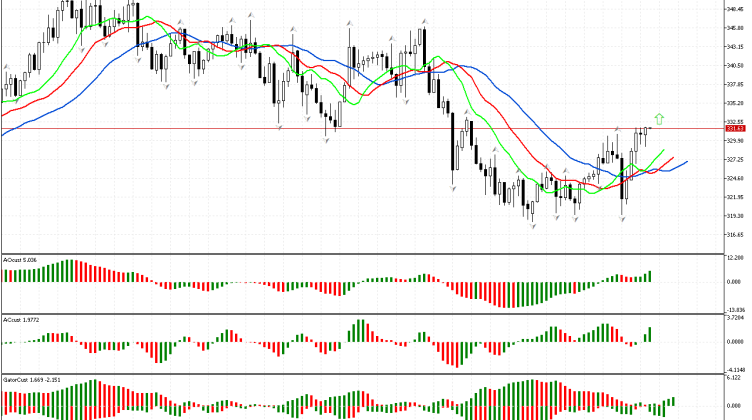Click the right end of the blue Alligator line
This screenshot has width=752, height=420.
[x=687, y=161]
